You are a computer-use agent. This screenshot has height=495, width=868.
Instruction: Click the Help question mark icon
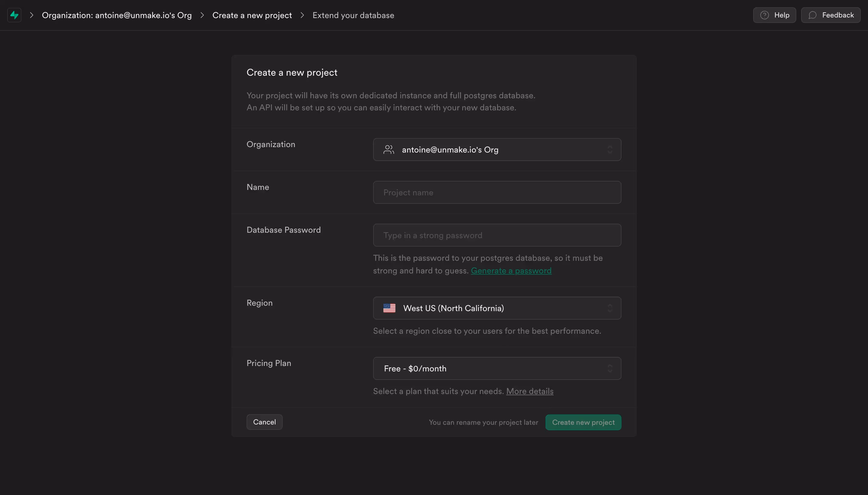(764, 15)
